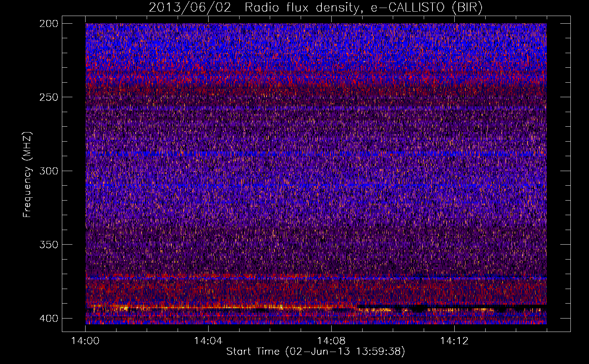Screen dimensions: 589x364
Task: Click the 14:00 time tick label
Action: [85, 341]
